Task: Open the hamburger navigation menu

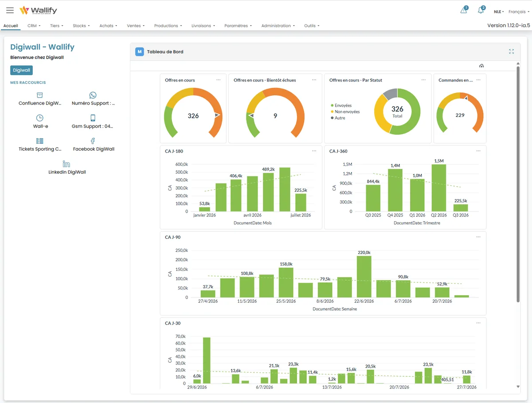Action: (10, 10)
